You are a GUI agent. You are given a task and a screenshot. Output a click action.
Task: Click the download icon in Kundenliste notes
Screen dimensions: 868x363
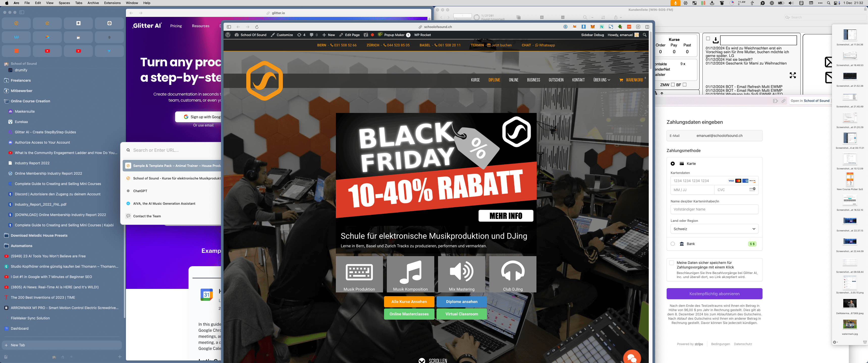[x=716, y=40]
